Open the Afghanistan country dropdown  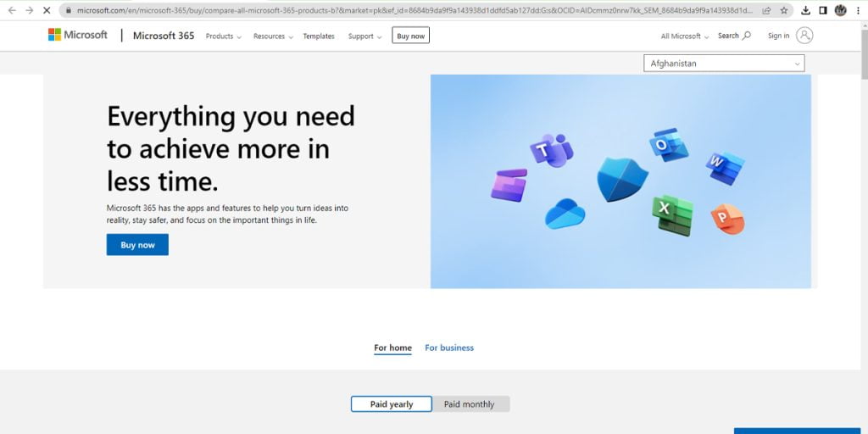tap(724, 63)
